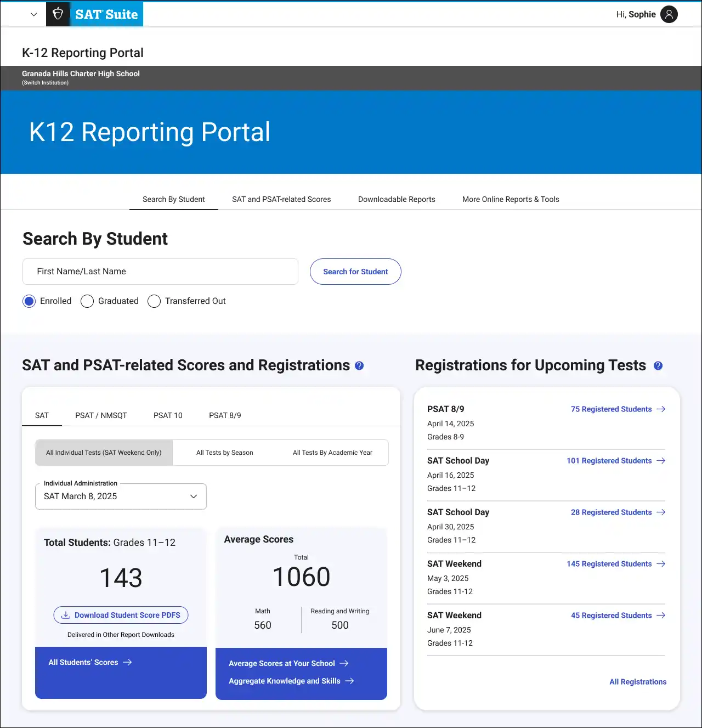Select the SAT scores tab
The height and width of the screenshot is (728, 702).
[x=42, y=415]
